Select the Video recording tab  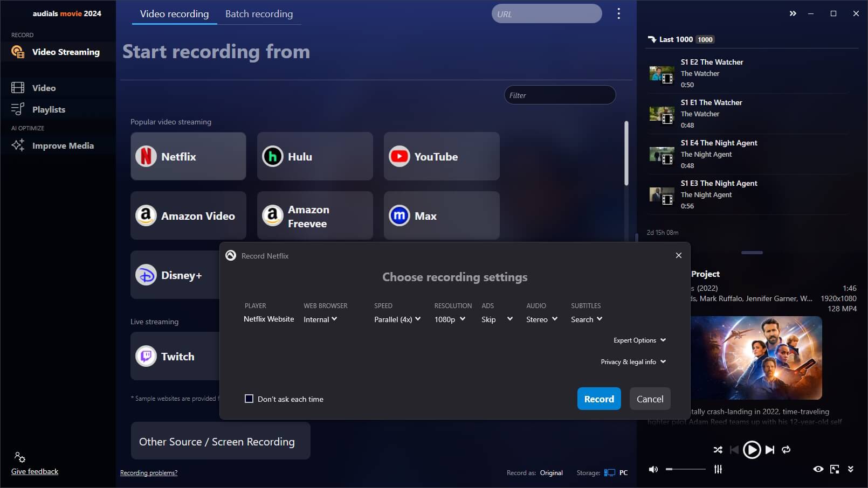pyautogui.click(x=174, y=14)
